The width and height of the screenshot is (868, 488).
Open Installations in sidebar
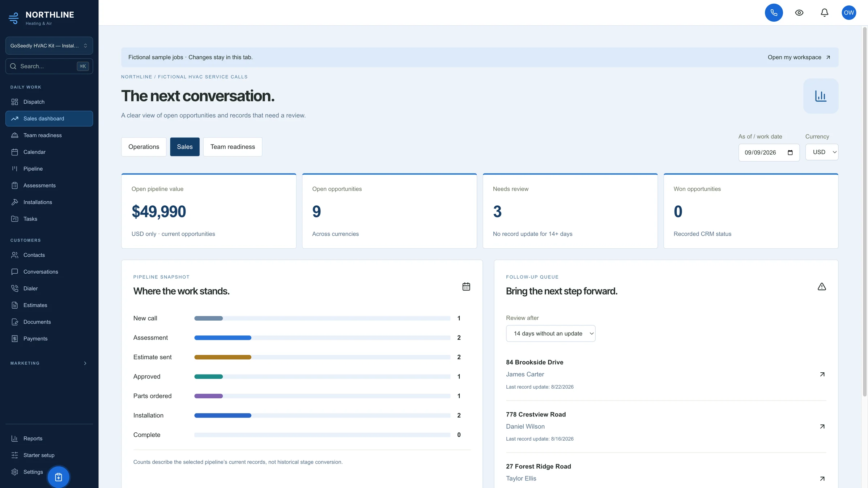click(x=49, y=202)
